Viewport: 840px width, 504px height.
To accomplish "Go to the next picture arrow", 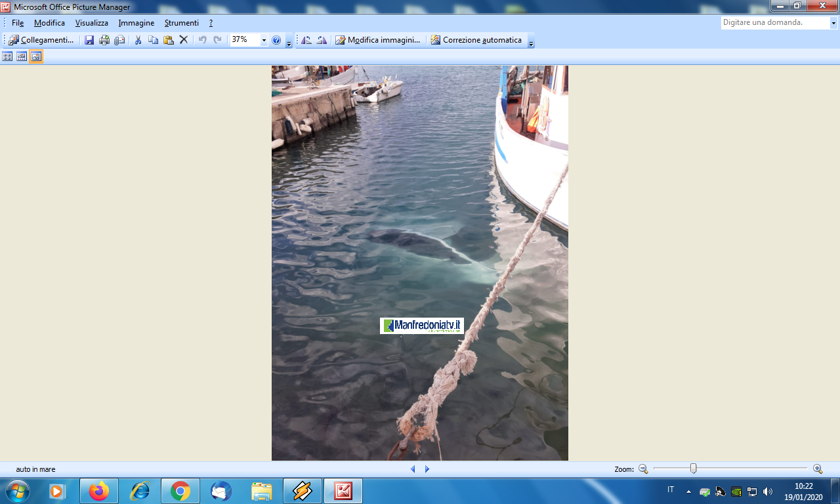I will point(427,469).
